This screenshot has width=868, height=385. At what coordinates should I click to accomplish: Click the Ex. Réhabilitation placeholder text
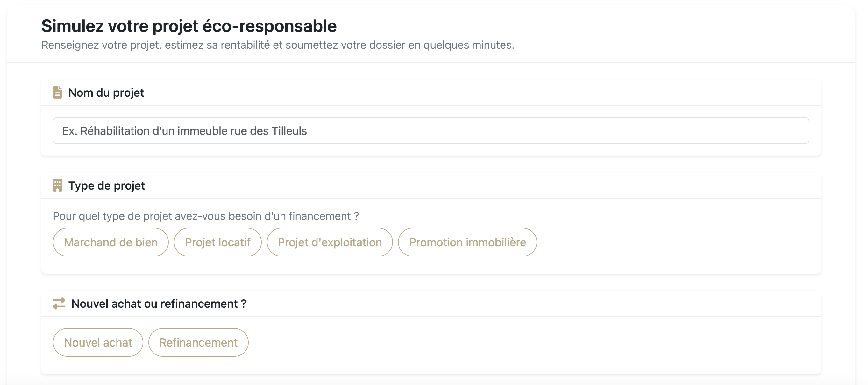click(184, 131)
